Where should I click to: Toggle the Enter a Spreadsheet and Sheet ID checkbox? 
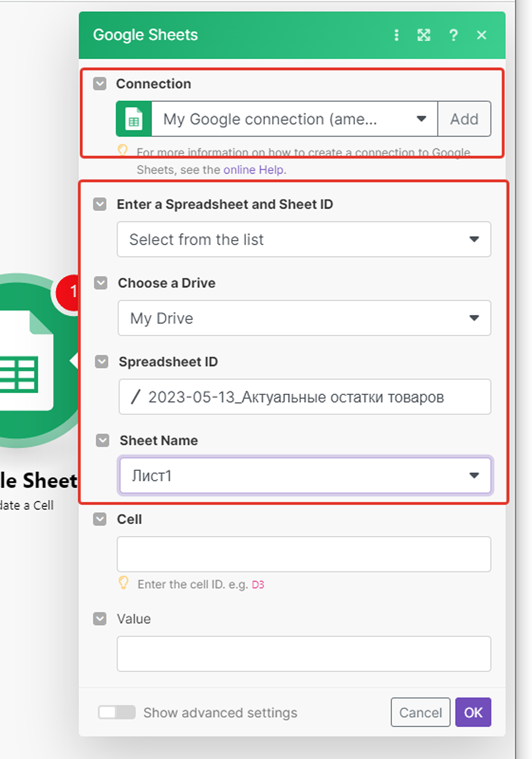pyautogui.click(x=100, y=204)
